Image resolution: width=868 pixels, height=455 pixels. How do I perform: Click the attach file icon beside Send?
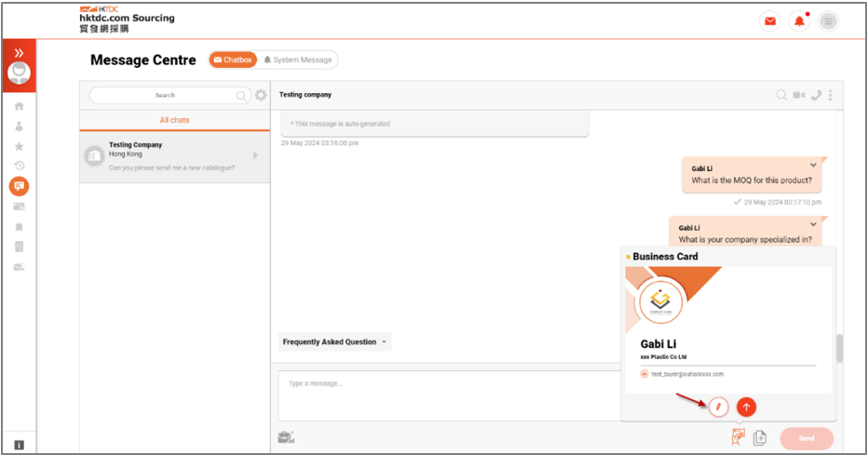[x=760, y=438]
